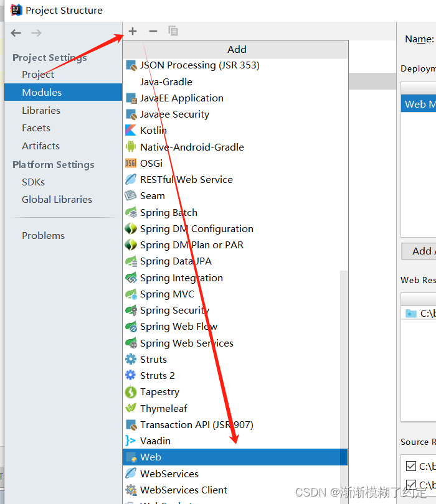This screenshot has height=504, width=436.
Task: Click the Spring Web Flow icon
Action: (131, 327)
